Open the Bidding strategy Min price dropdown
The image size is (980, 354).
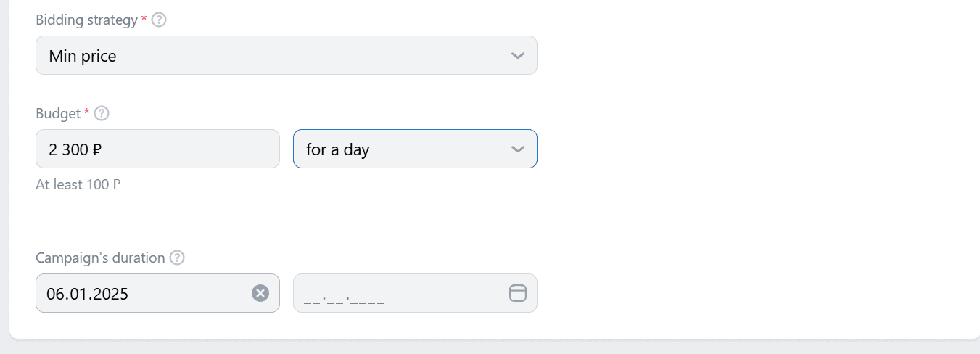pyautogui.click(x=287, y=55)
